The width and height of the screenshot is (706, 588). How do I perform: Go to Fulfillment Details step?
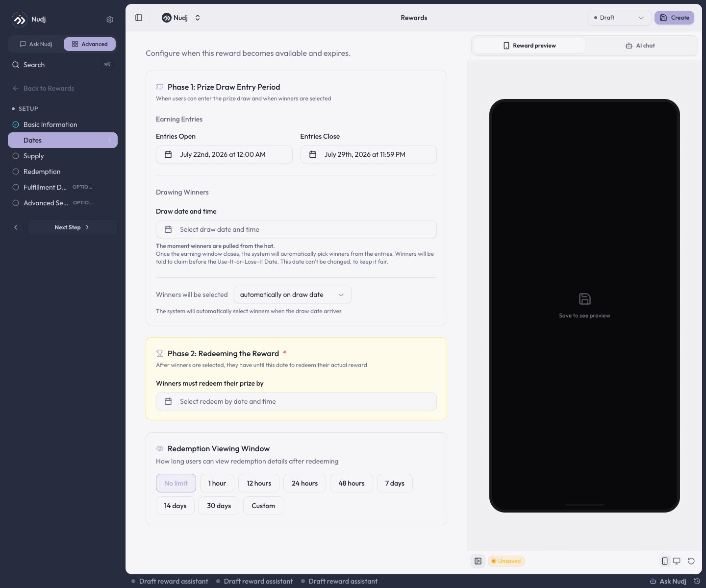(63, 187)
